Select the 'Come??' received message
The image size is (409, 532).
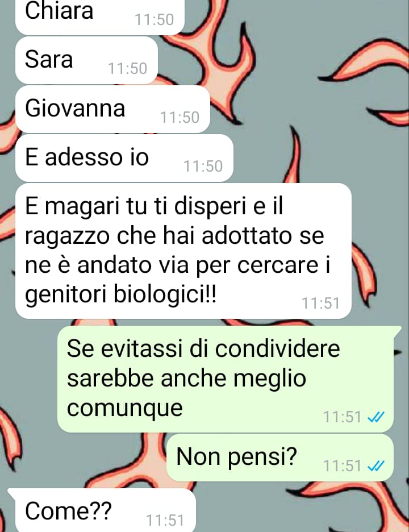102,510
